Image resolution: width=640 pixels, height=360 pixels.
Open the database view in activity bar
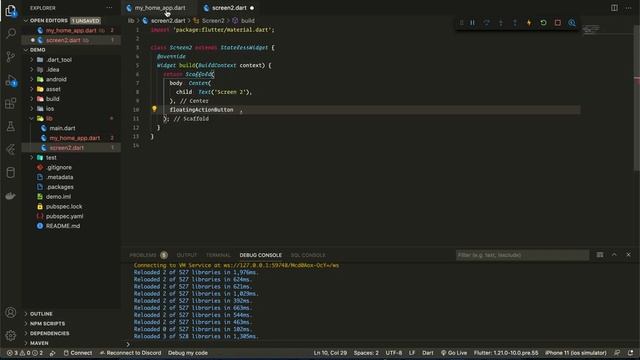pos(11,173)
